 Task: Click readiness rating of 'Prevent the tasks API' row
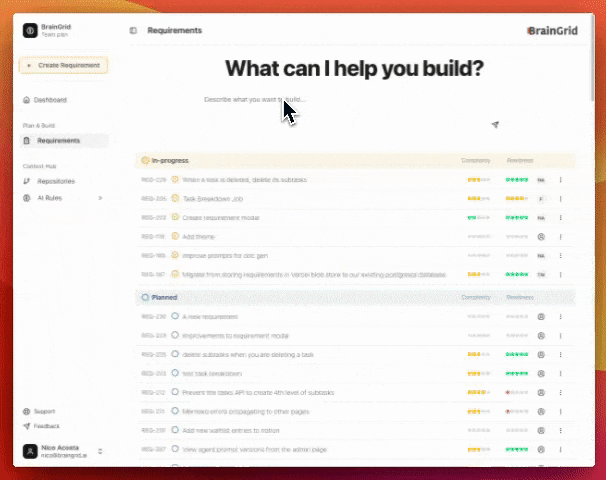[517, 392]
